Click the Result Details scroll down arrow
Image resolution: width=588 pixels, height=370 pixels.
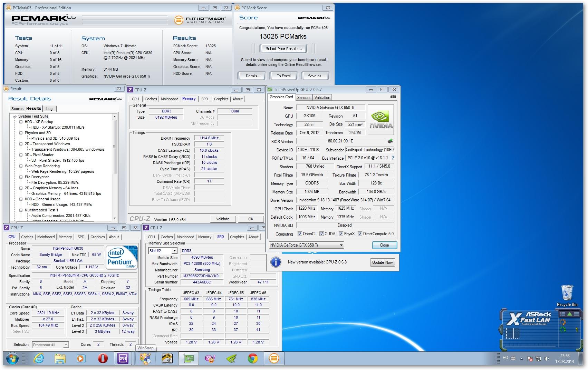(x=115, y=218)
